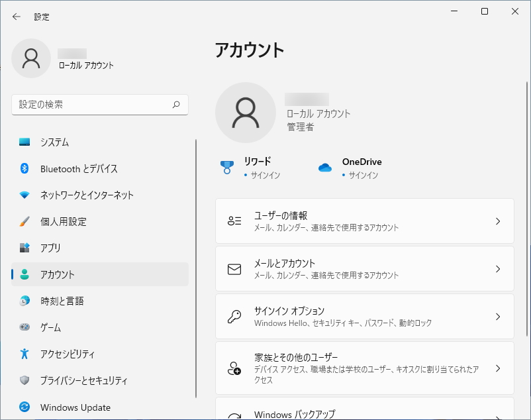
Task: Click the Bluetooth icon in sidebar
Action: [x=24, y=168]
